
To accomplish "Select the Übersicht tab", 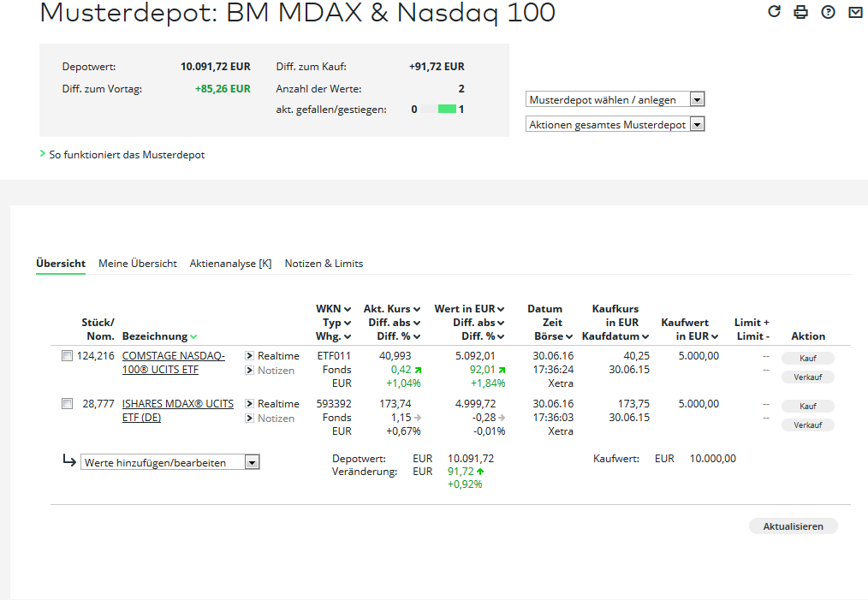I will click(x=61, y=264).
